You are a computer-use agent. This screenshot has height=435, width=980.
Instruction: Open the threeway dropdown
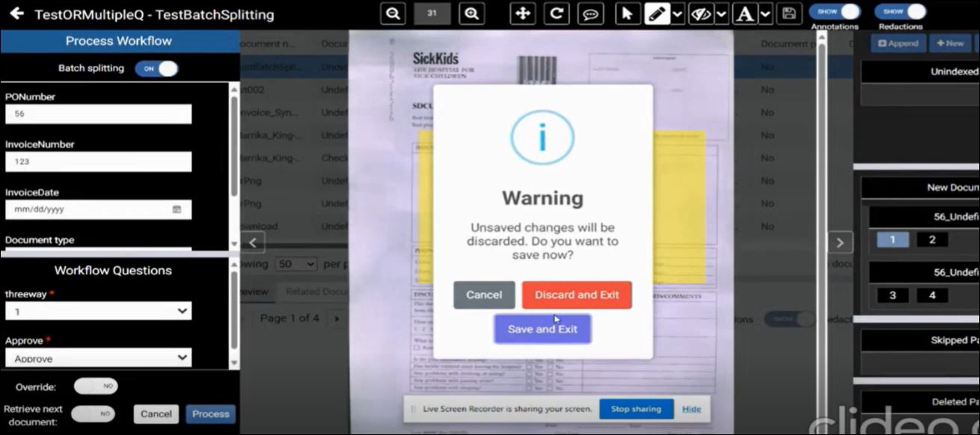(98, 311)
